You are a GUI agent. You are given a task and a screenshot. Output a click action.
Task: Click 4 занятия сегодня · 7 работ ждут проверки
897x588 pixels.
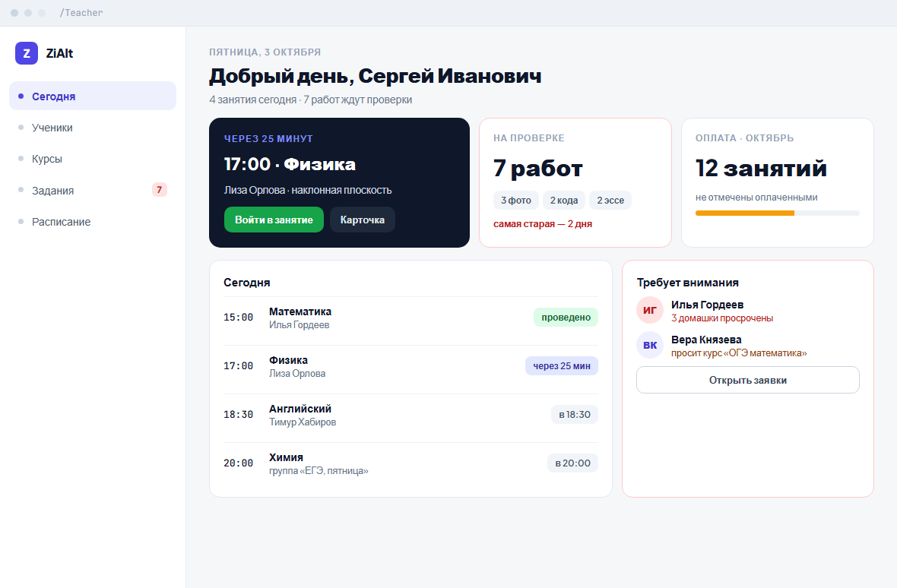pos(311,100)
